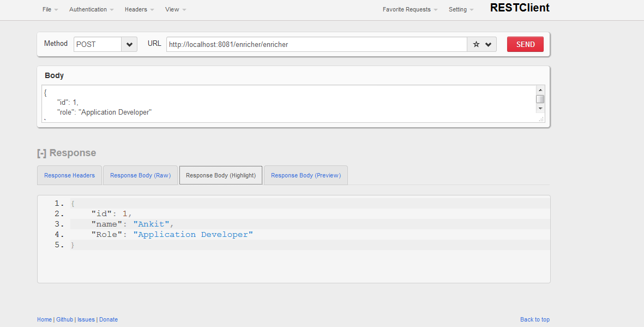Click inside the Body text area

click(x=289, y=104)
